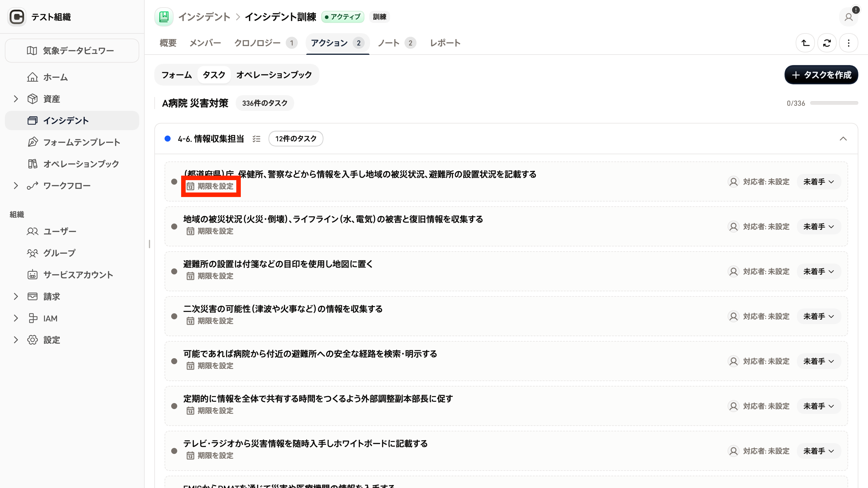The image size is (868, 488).
Task: Click 対応者: 未設定 for 定期的に情報 task
Action: click(x=759, y=406)
